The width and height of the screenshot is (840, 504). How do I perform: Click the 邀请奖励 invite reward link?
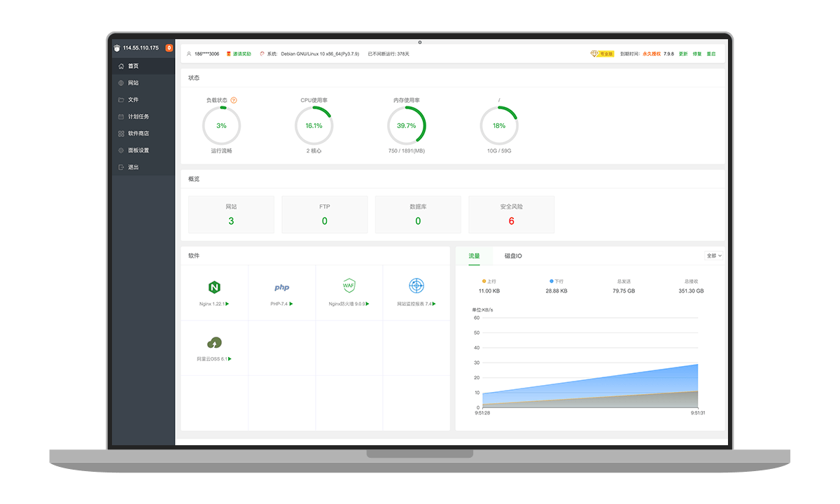[241, 54]
